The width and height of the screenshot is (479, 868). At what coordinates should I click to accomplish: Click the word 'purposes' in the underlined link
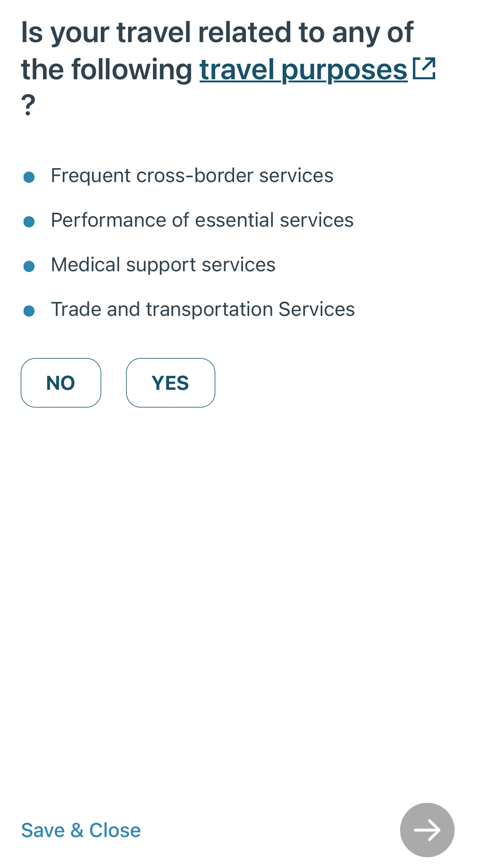click(345, 70)
